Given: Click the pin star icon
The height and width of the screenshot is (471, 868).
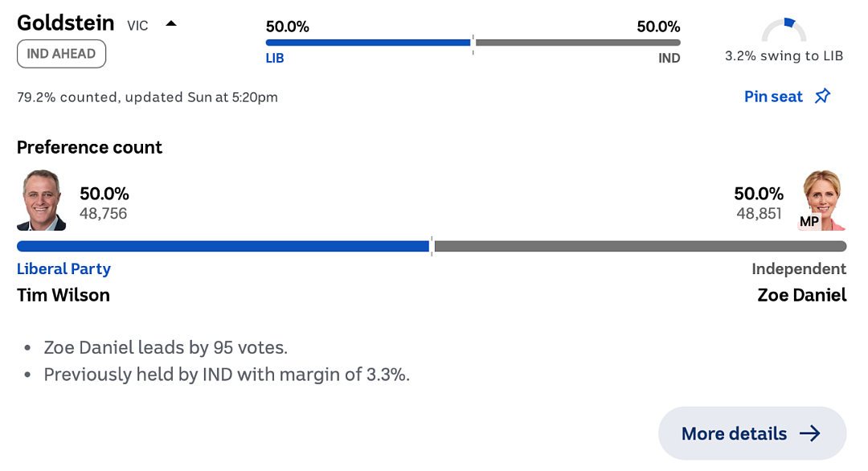Looking at the screenshot, I should pyautogui.click(x=823, y=96).
